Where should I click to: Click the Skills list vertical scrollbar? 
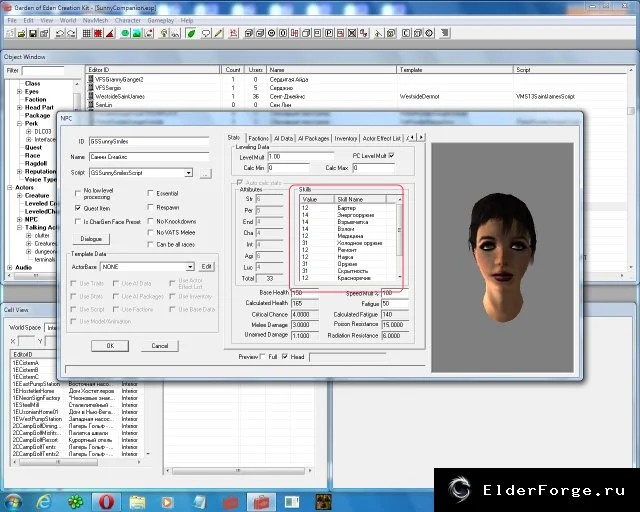pos(400,239)
